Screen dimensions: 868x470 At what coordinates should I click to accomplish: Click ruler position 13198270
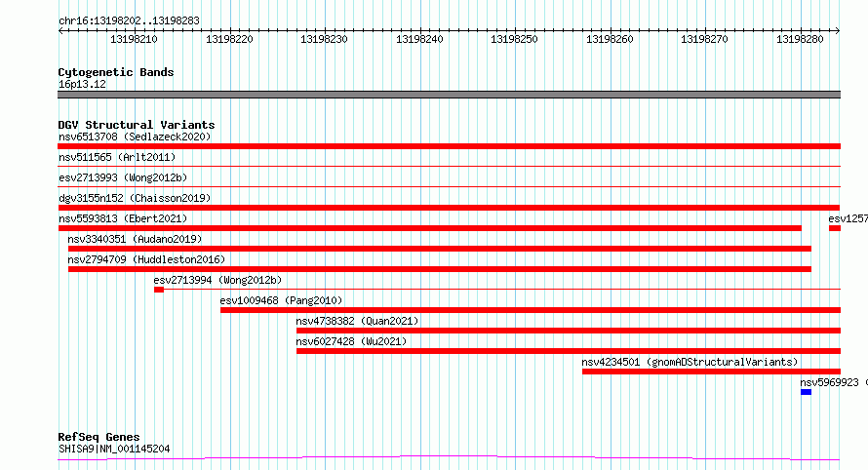704,39
